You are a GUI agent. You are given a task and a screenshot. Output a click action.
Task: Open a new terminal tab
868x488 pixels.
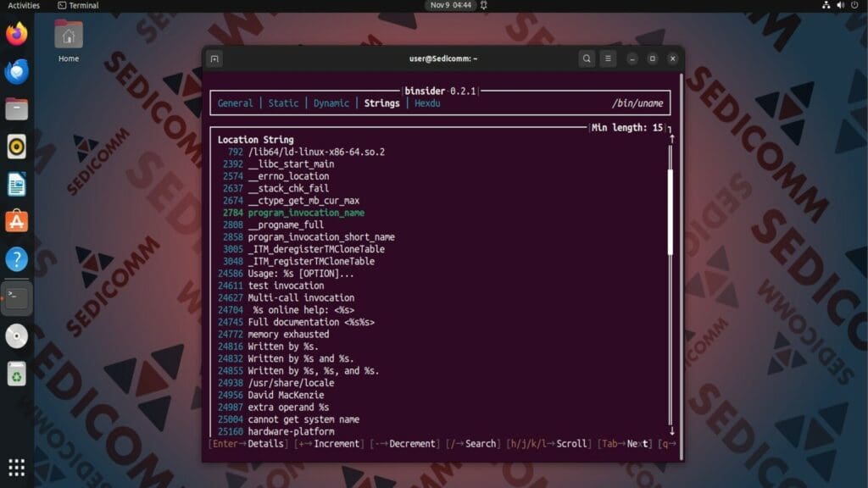(214, 58)
